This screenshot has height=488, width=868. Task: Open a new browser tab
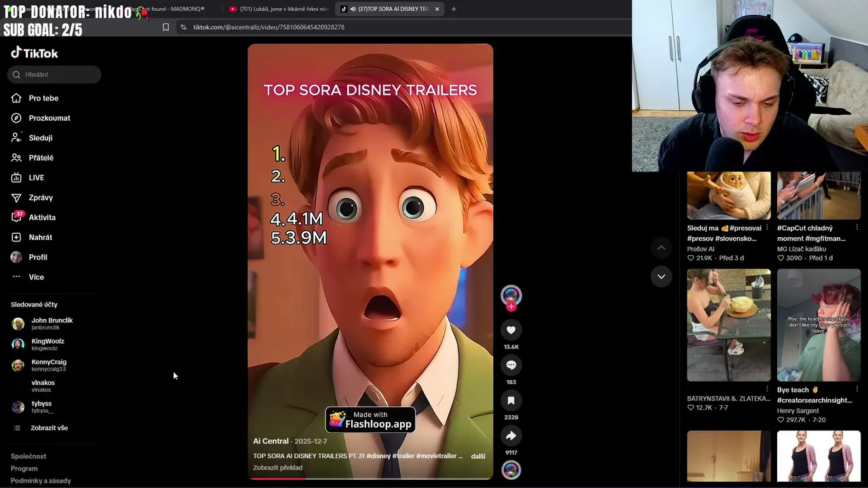[454, 9]
